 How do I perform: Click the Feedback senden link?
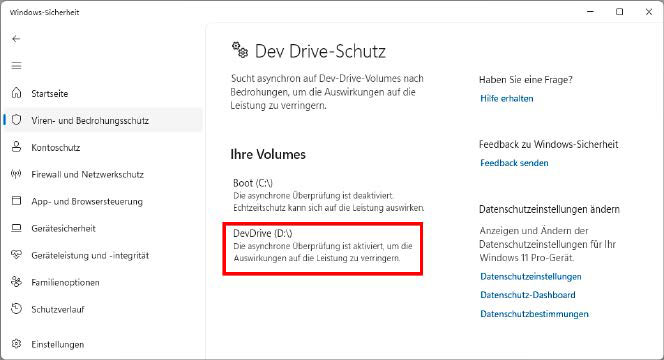pos(514,163)
